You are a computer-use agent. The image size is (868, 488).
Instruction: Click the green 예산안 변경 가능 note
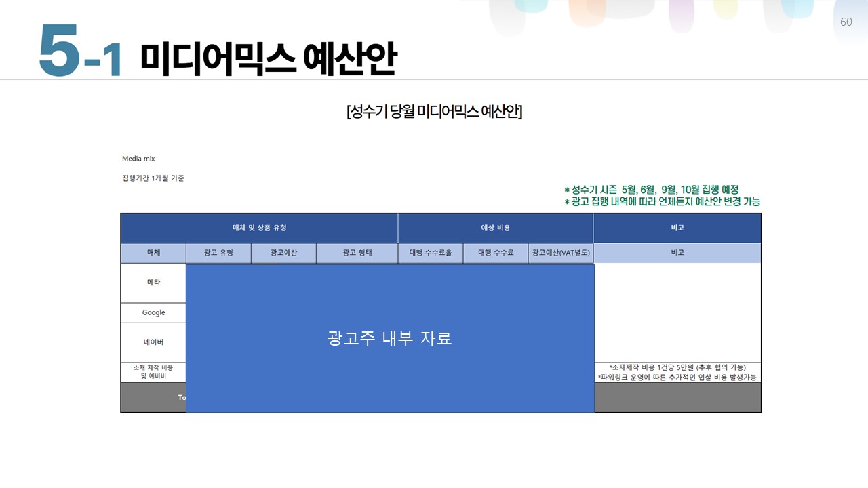coord(662,201)
